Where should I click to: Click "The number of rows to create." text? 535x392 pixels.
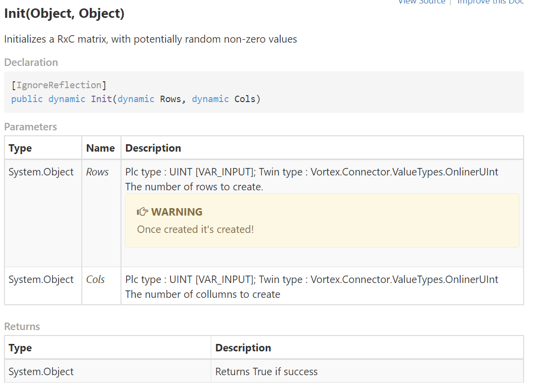(194, 187)
